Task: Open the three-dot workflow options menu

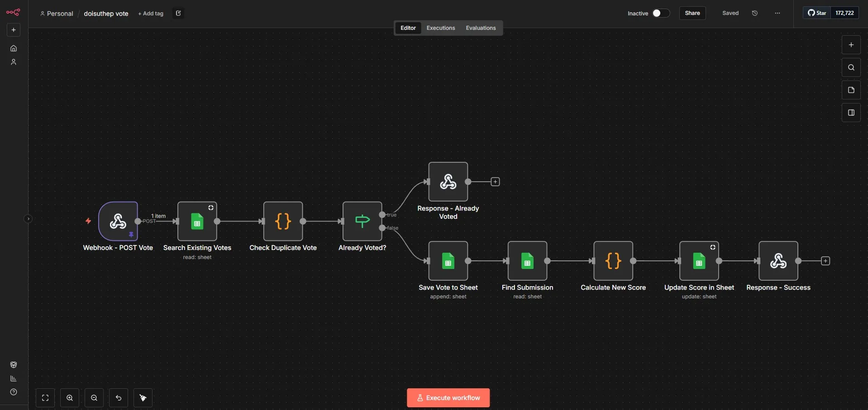Action: tap(777, 13)
